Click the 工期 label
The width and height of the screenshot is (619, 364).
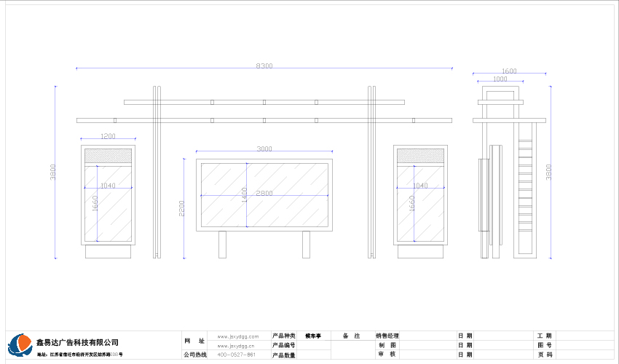pos(545,336)
